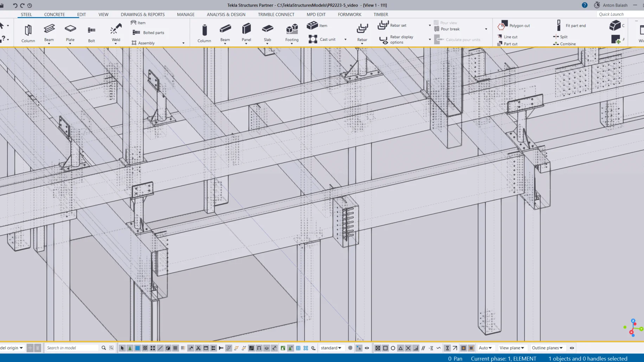Open the 'standard' selection filter dropdown
The height and width of the screenshot is (362, 644).
pos(331,348)
